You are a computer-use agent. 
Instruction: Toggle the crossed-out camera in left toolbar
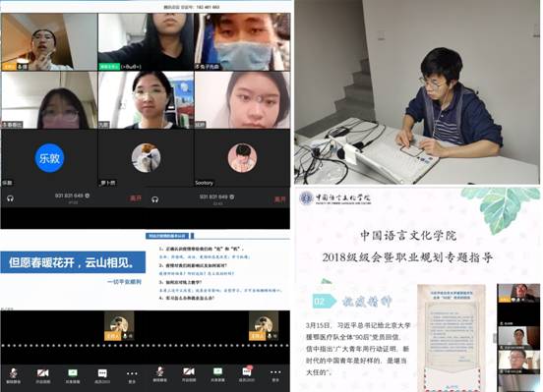43,373
